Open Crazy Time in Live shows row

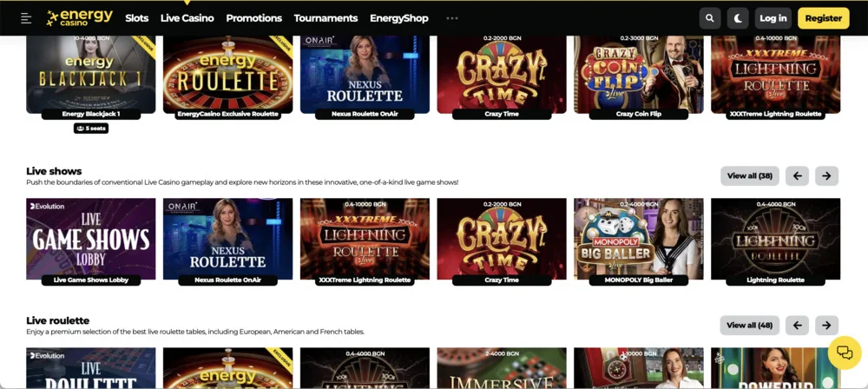[x=502, y=239]
